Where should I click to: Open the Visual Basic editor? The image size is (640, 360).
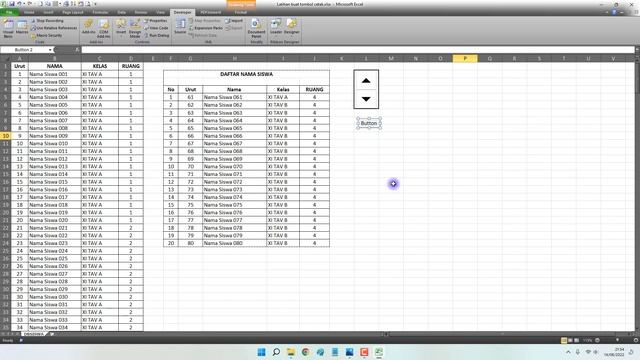8,28
